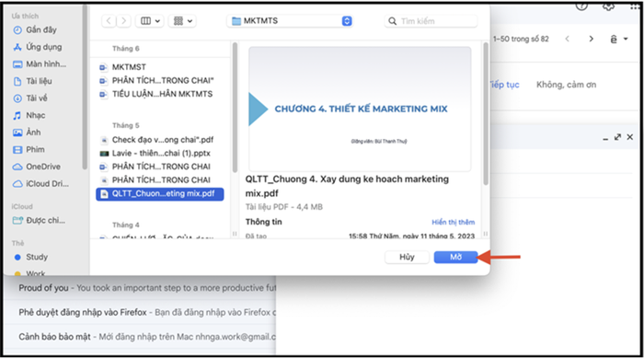Viewport: 644px width, 358px height.
Task: Go to Tải về in sidebar
Action: (x=30, y=98)
